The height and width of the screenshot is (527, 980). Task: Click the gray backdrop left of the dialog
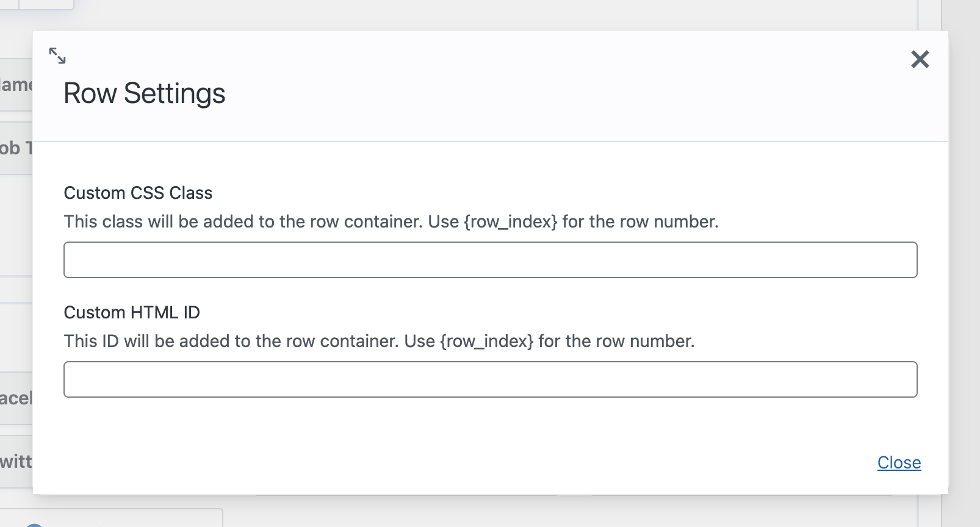click(x=15, y=274)
